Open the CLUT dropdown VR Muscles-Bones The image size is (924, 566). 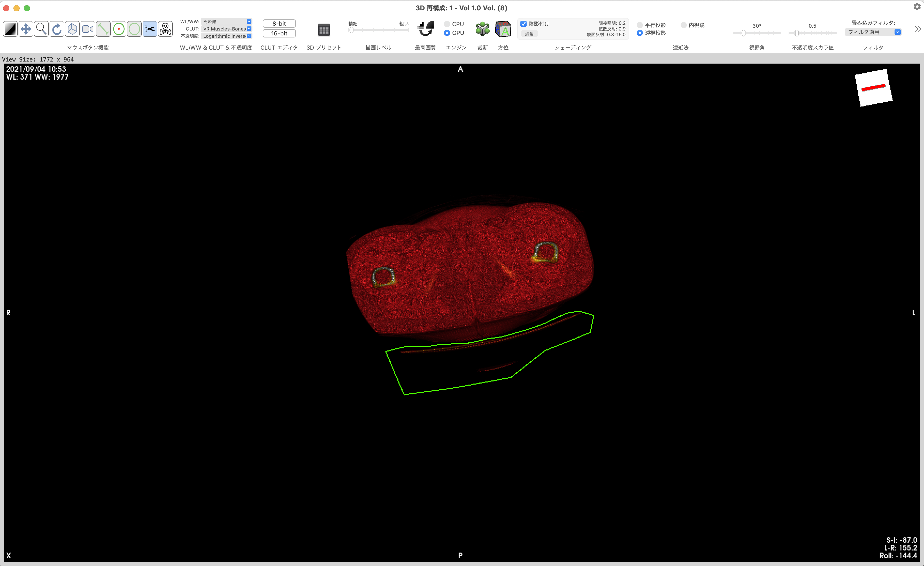click(227, 29)
